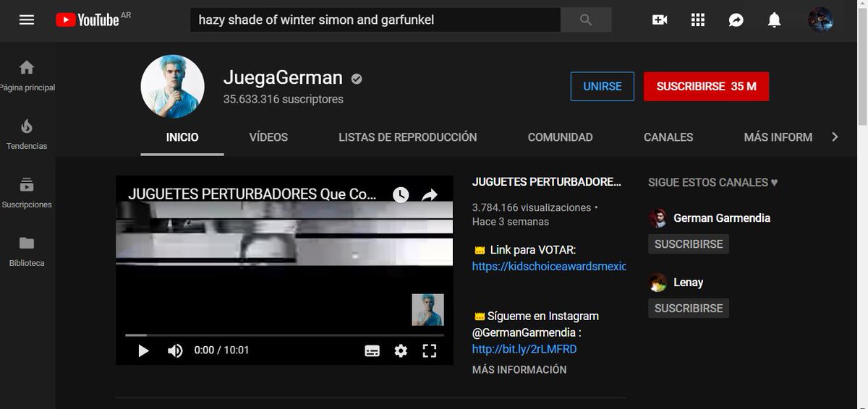Viewport: 868px width, 409px height.
Task: Click the search field with hazy shade text
Action: [375, 20]
